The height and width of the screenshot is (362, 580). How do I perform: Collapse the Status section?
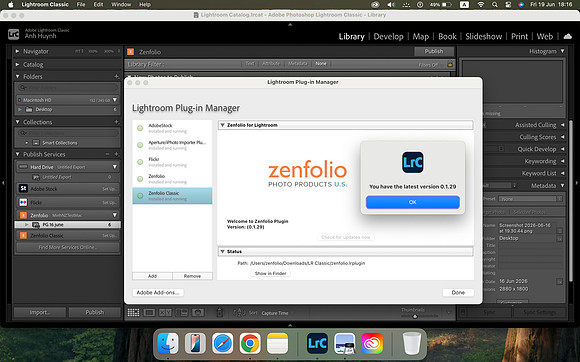click(x=223, y=251)
